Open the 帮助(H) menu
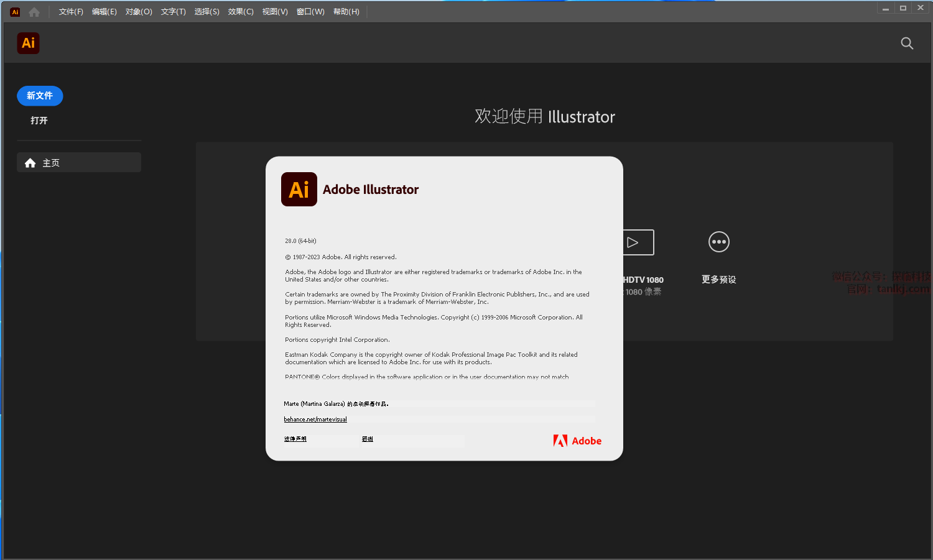 (346, 12)
